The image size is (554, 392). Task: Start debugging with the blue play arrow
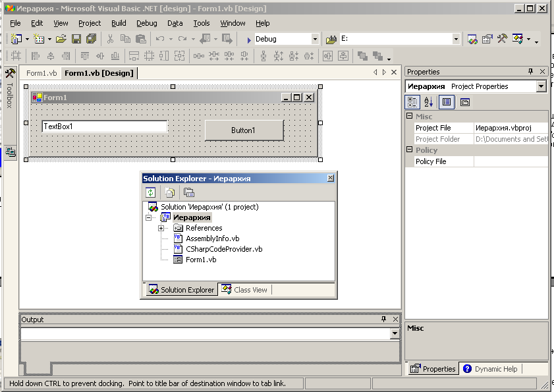tap(249, 40)
